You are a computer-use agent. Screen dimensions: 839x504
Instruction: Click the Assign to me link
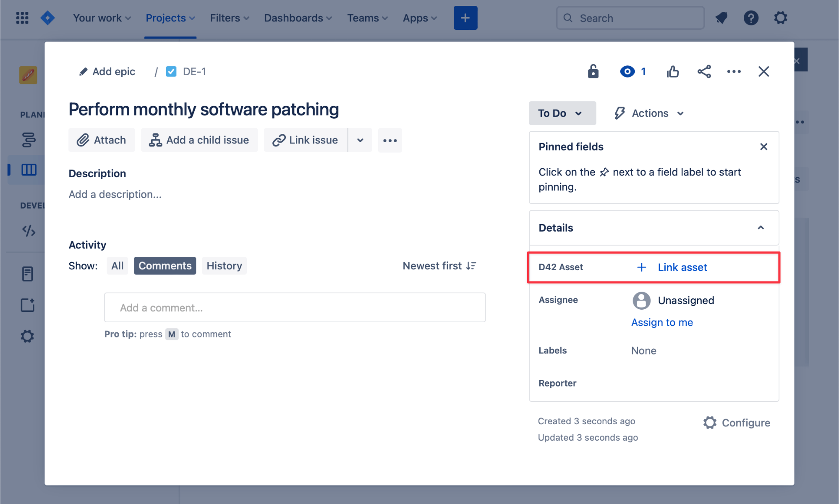662,322
